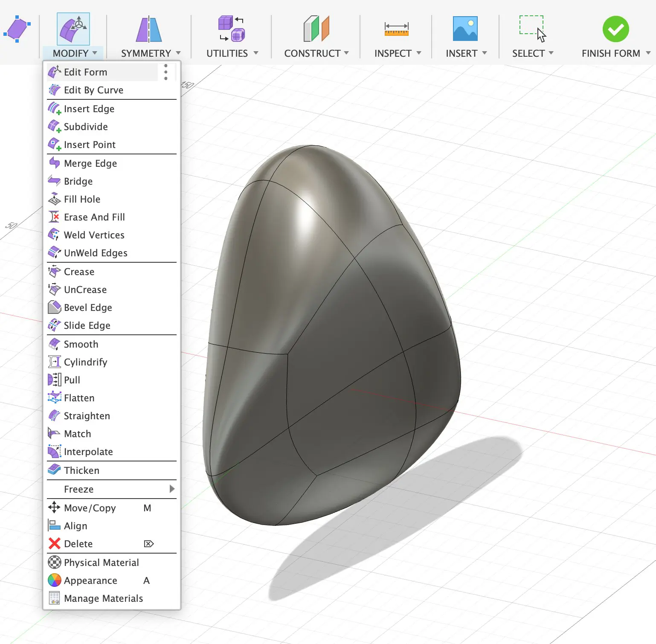Expand the Freeze submenu
This screenshot has height=644, width=656.
[x=78, y=489]
